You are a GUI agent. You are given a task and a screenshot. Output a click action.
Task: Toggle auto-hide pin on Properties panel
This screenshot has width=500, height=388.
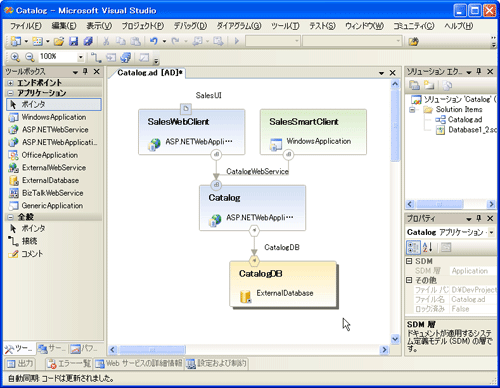click(x=479, y=218)
